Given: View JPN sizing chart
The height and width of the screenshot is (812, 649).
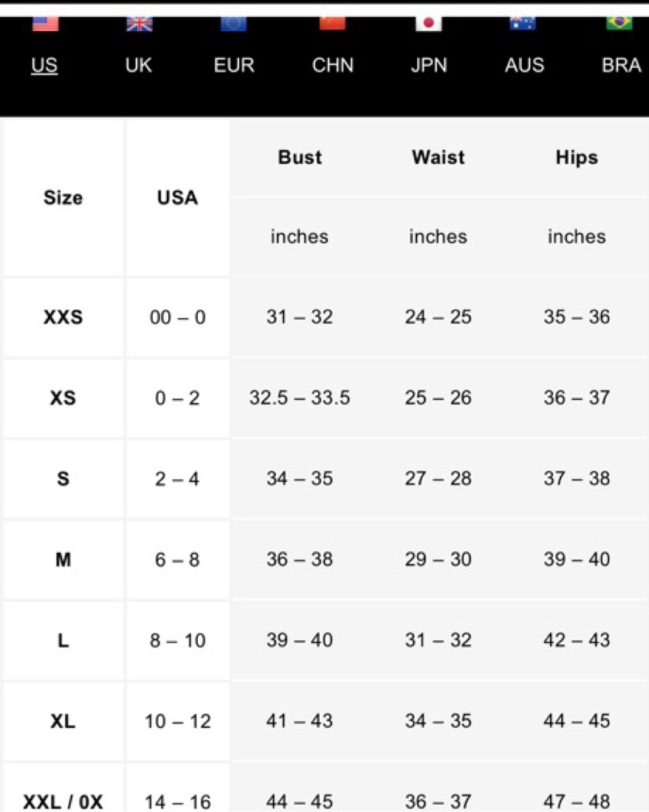Looking at the screenshot, I should point(429,65).
